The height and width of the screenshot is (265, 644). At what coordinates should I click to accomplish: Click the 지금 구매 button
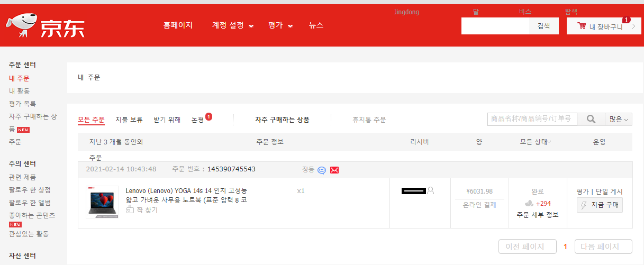pyautogui.click(x=600, y=205)
